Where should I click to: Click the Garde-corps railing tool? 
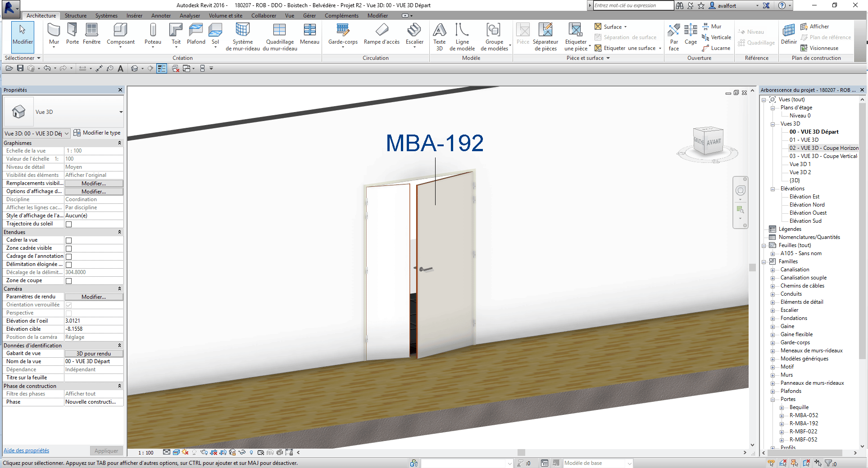[x=343, y=34]
